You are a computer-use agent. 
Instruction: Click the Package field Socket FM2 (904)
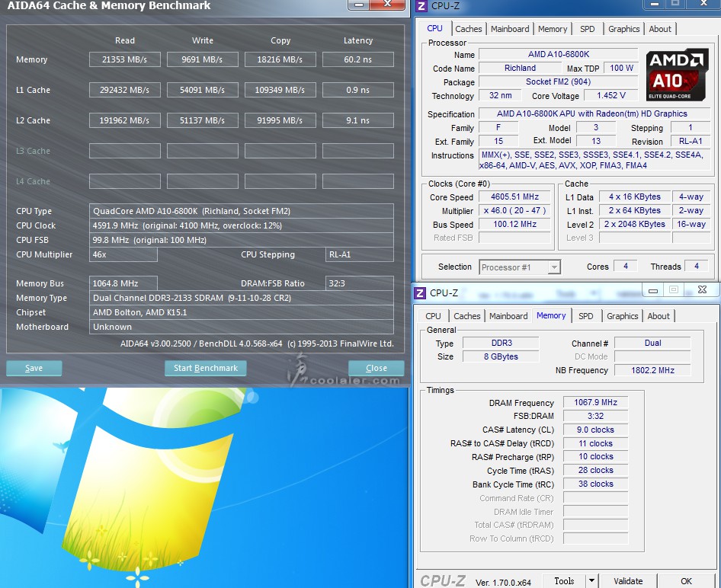pos(558,81)
